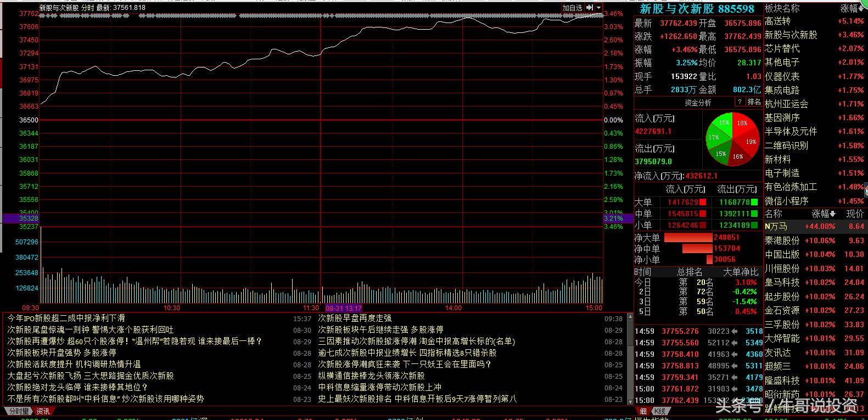Select the K线 tab at bottom right

tap(659, 411)
